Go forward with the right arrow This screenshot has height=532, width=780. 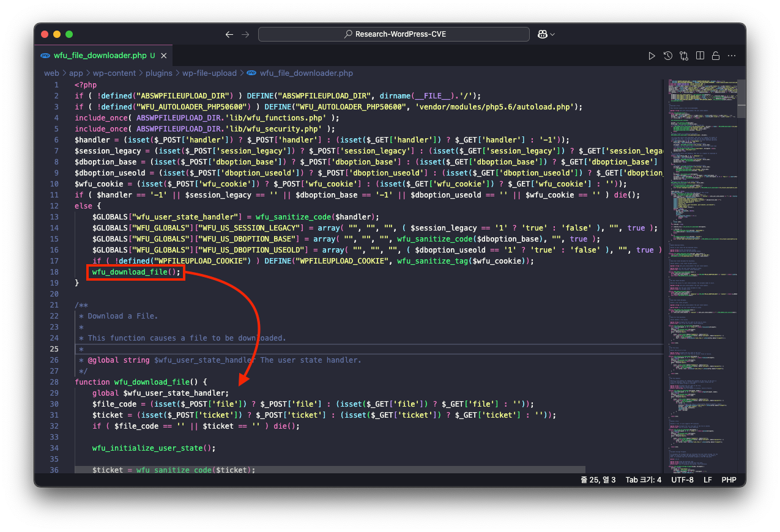[x=245, y=34]
